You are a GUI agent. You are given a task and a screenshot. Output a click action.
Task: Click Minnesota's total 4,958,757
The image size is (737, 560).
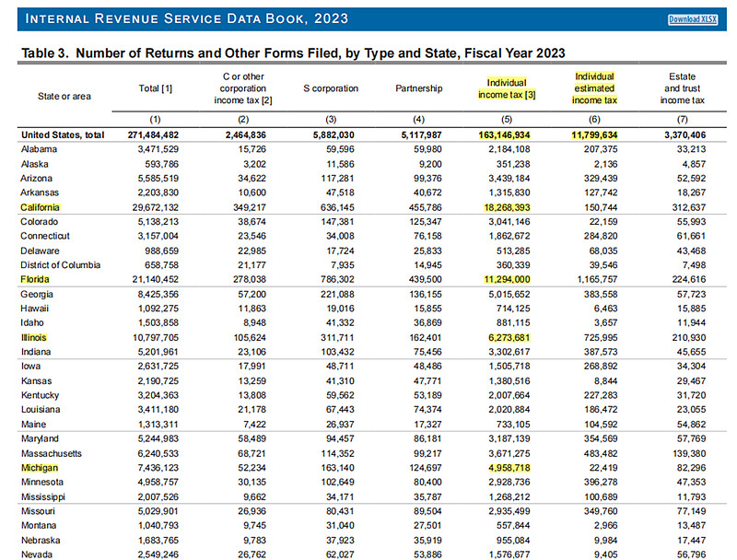point(158,482)
